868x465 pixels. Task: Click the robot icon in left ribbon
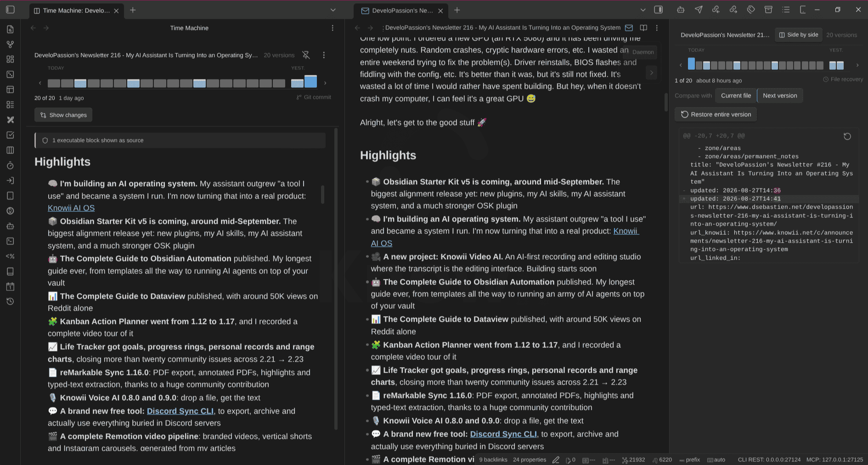(x=10, y=226)
